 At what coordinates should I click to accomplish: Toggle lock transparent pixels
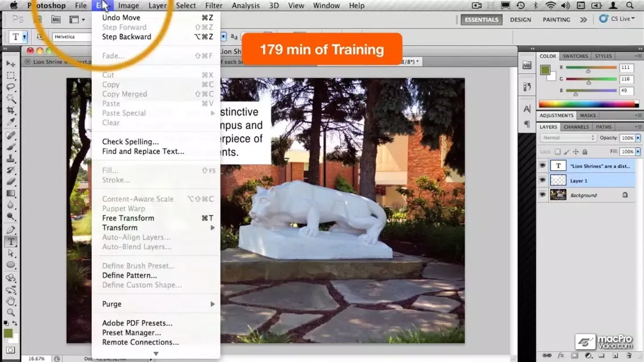(557, 152)
